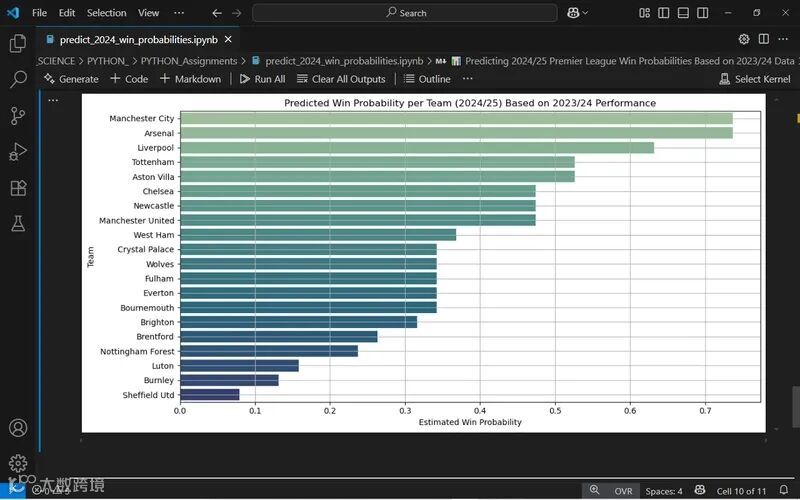The width and height of the screenshot is (800, 500).
Task: Open the Copilot dropdown in title bar
Action: (x=578, y=13)
